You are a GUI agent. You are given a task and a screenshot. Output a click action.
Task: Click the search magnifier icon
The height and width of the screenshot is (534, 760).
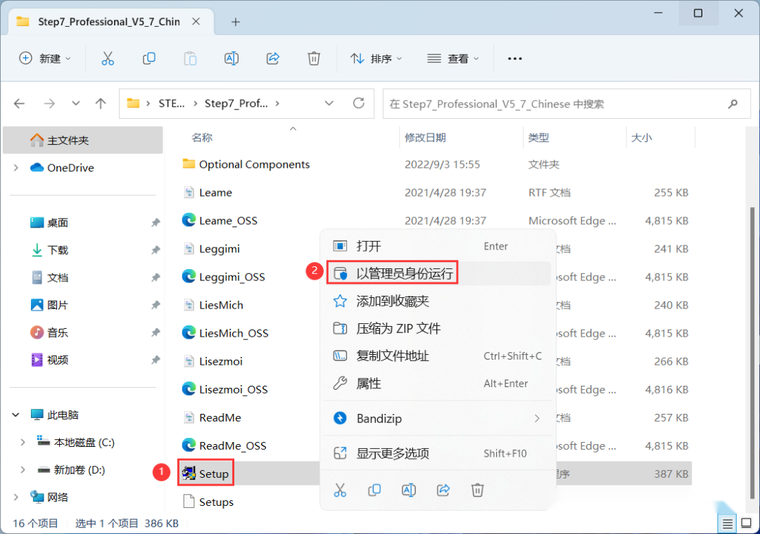tap(733, 104)
